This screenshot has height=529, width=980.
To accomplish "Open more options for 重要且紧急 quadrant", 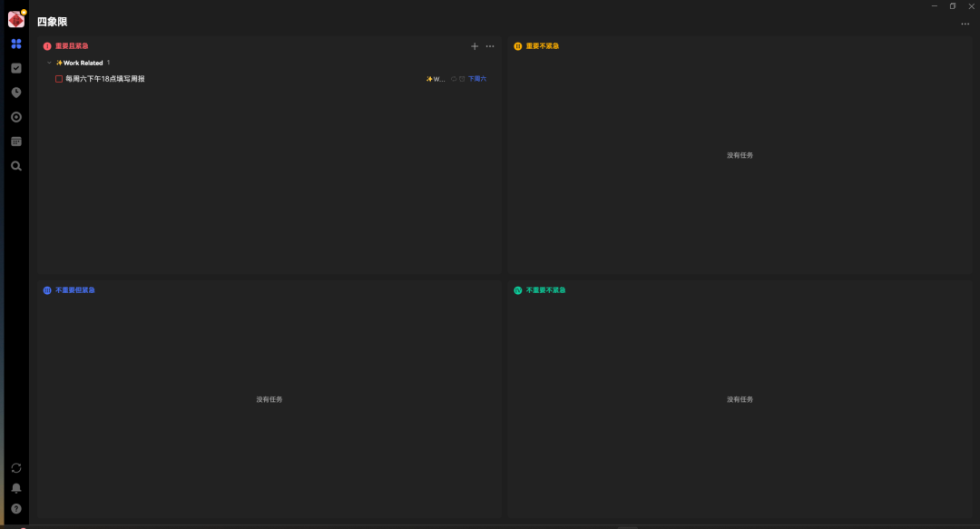I will (490, 46).
